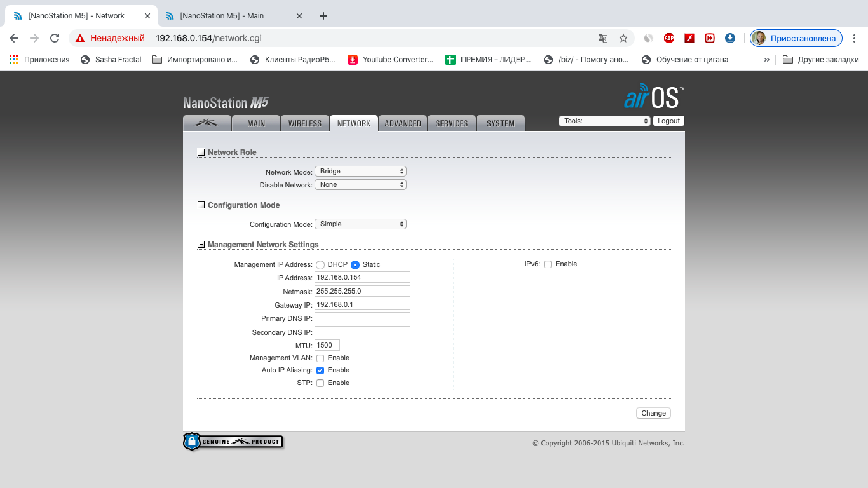This screenshot has height=488, width=868.
Task: Collapse Management Network Settings section
Action: click(x=201, y=245)
